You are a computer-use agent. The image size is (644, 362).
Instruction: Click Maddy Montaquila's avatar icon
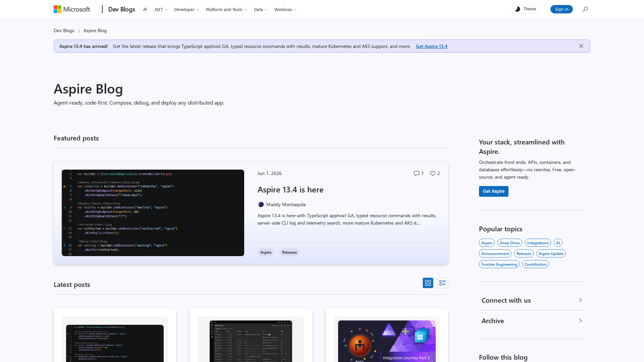point(261,204)
